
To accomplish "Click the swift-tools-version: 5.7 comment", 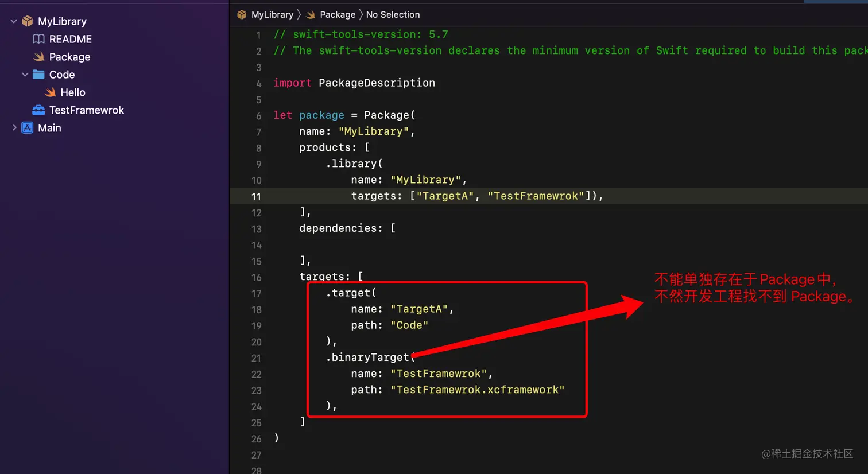I will (361, 34).
